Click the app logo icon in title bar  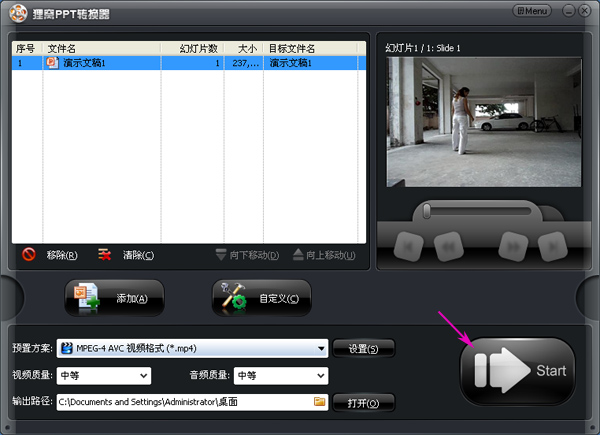pyautogui.click(x=18, y=14)
